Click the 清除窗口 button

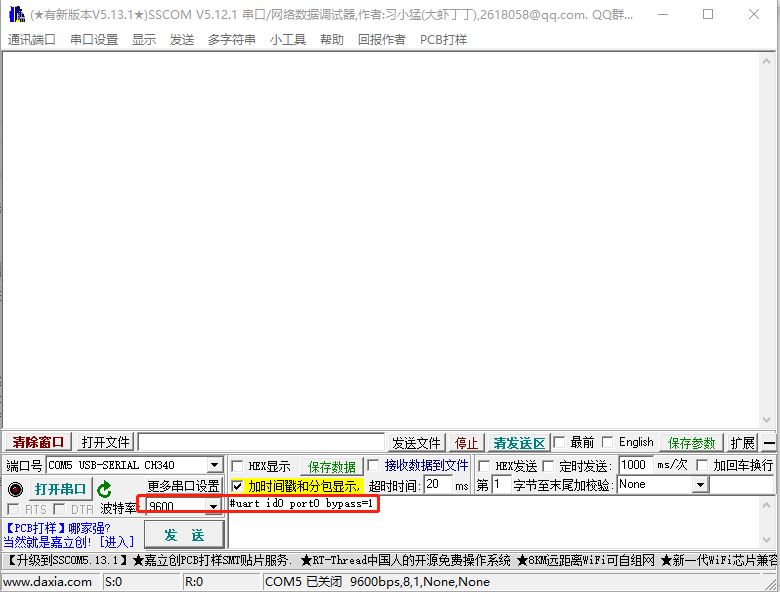click(x=38, y=443)
